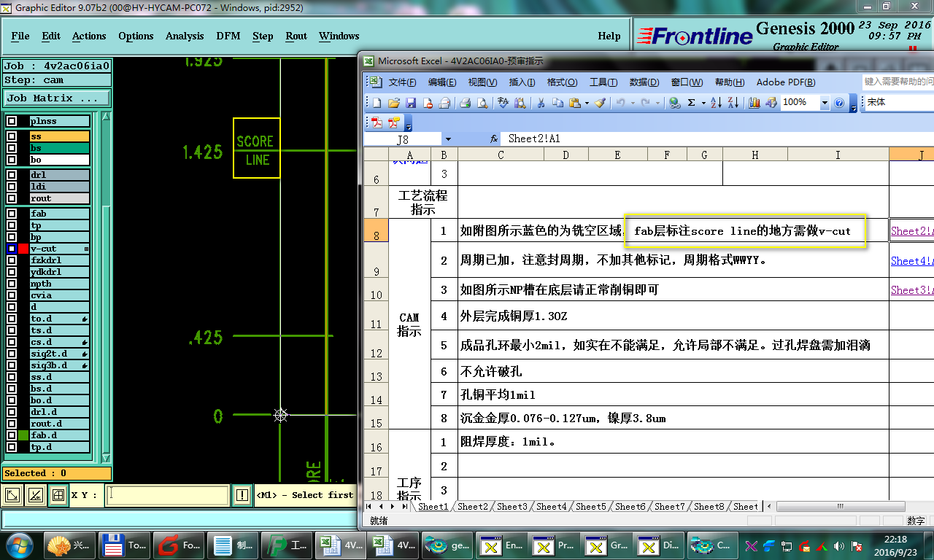Click Genesis angle measure icon
This screenshot has width=934, height=560.
pos(35,495)
